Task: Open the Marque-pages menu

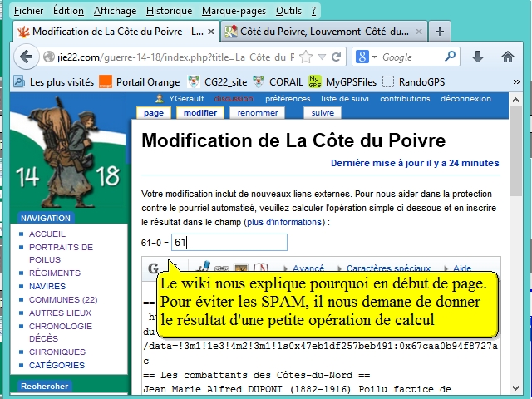Action: [x=234, y=11]
